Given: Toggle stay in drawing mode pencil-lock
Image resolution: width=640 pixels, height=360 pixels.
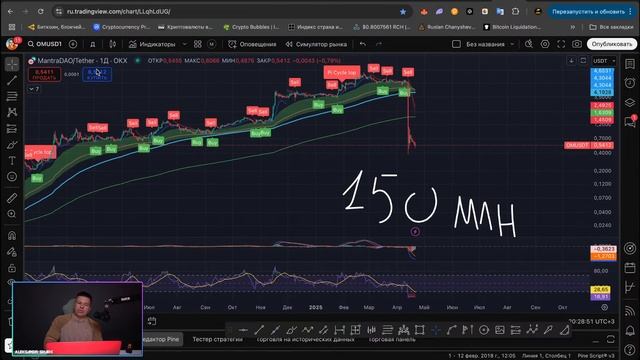Looking at the screenshot, I should click(12, 252).
